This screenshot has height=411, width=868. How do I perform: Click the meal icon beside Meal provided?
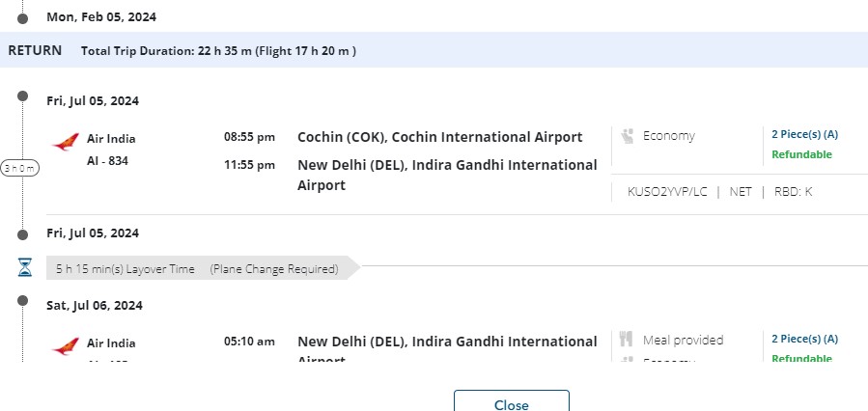(627, 340)
